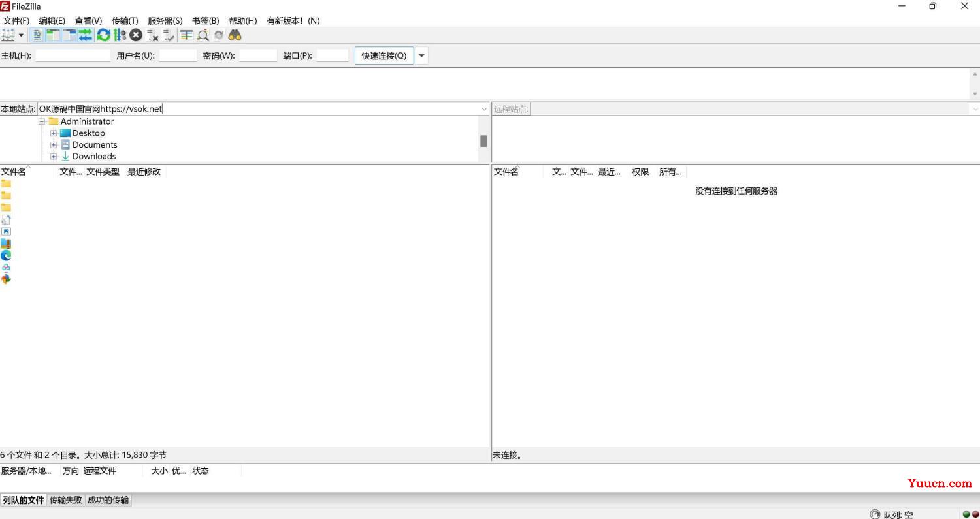Click the 快速连接(Q) button
The width and height of the screenshot is (980, 519).
[384, 55]
